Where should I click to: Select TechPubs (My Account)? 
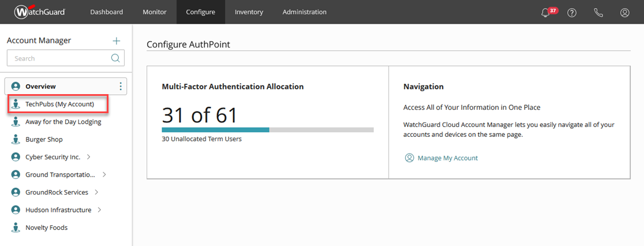(x=59, y=105)
